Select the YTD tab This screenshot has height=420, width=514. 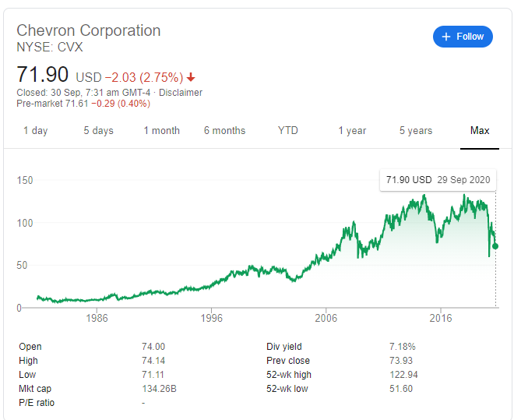coord(288,130)
